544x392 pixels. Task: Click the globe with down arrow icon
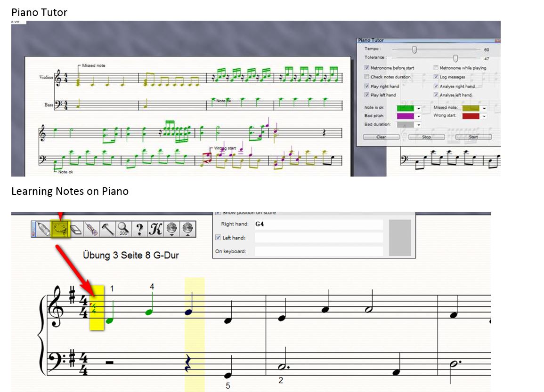pyautogui.click(x=172, y=229)
